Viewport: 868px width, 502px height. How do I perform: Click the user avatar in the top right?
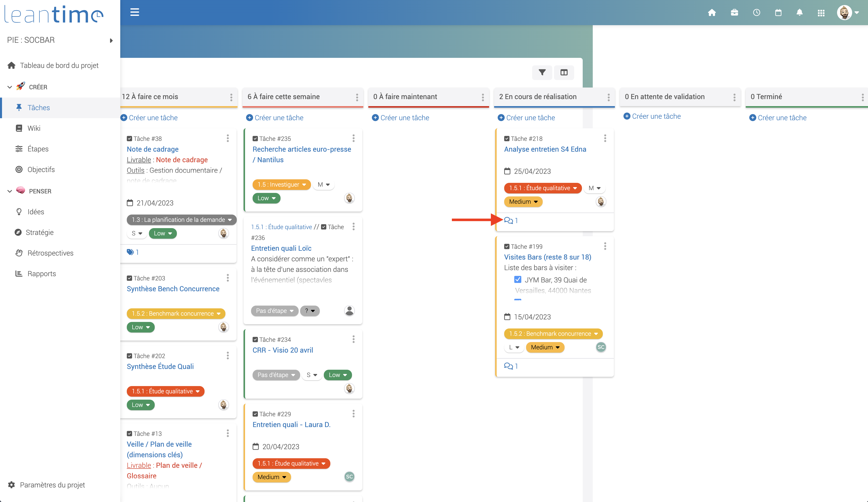click(845, 12)
